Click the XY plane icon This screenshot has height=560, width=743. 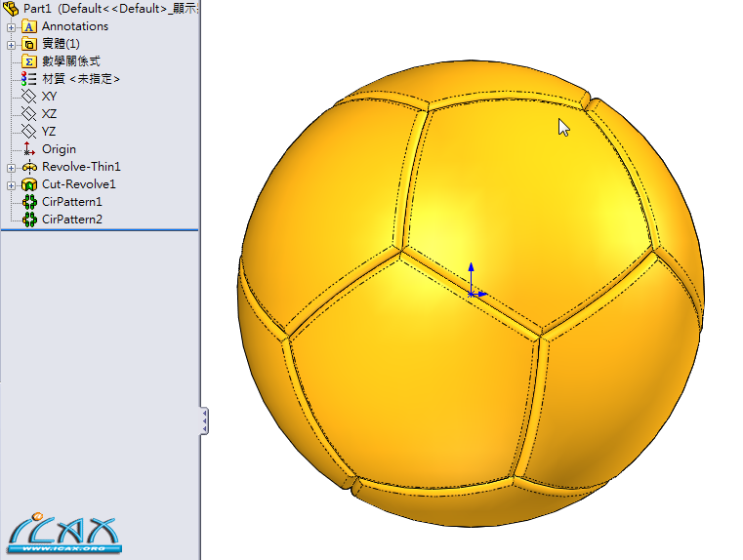[29, 97]
